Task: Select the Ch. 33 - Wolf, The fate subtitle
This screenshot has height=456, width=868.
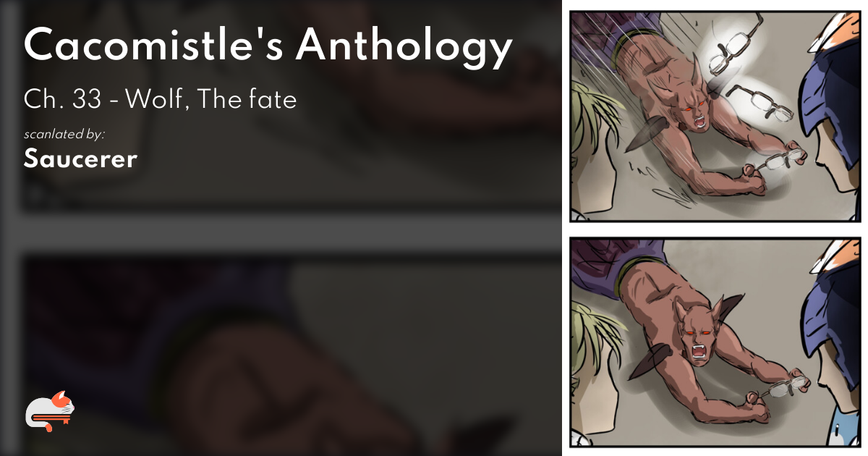Action: pos(160,100)
